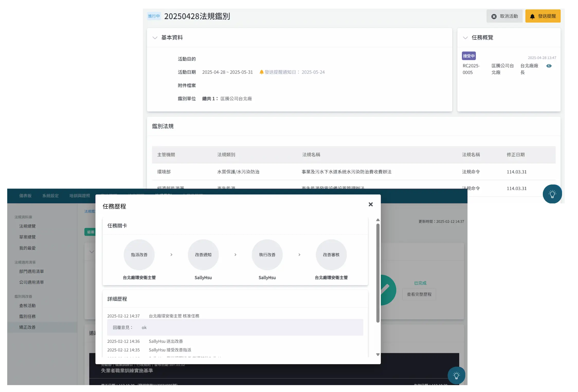Click the 查看完整歷程 button
The width and height of the screenshot is (578, 392).
(x=419, y=294)
